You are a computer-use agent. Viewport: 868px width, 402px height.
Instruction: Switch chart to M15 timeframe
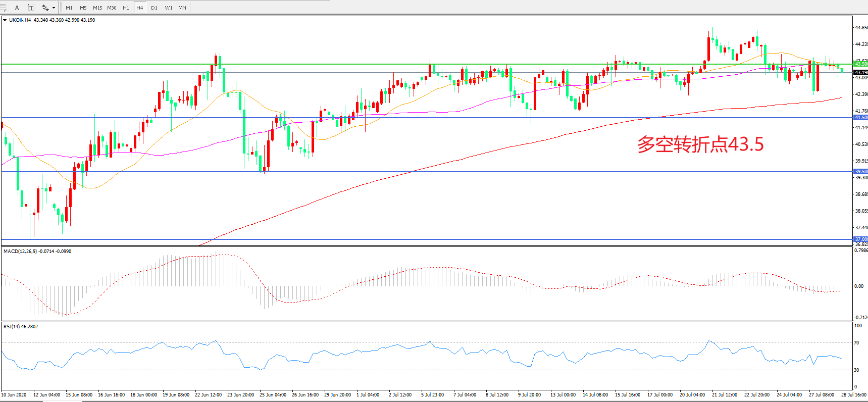coord(97,8)
